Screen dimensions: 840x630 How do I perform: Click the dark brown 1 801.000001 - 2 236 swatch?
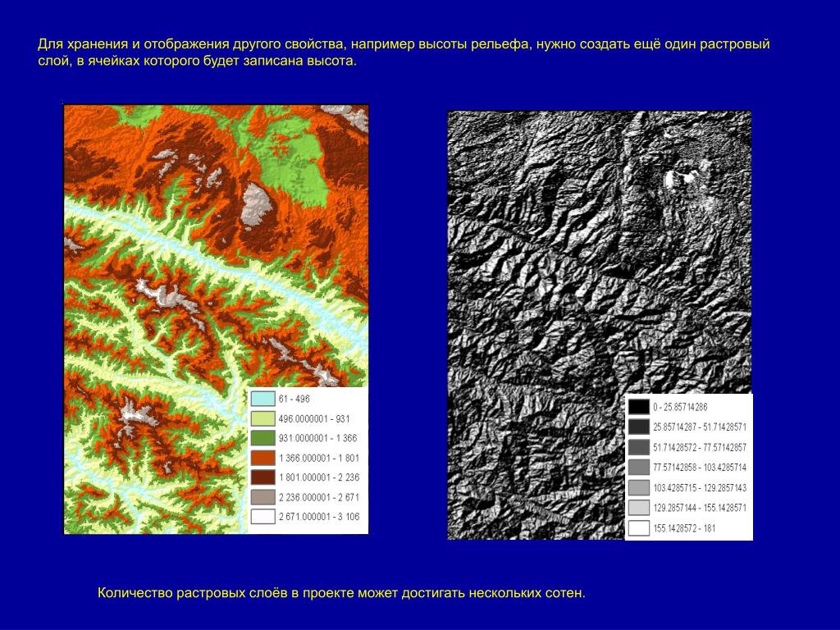click(x=262, y=477)
